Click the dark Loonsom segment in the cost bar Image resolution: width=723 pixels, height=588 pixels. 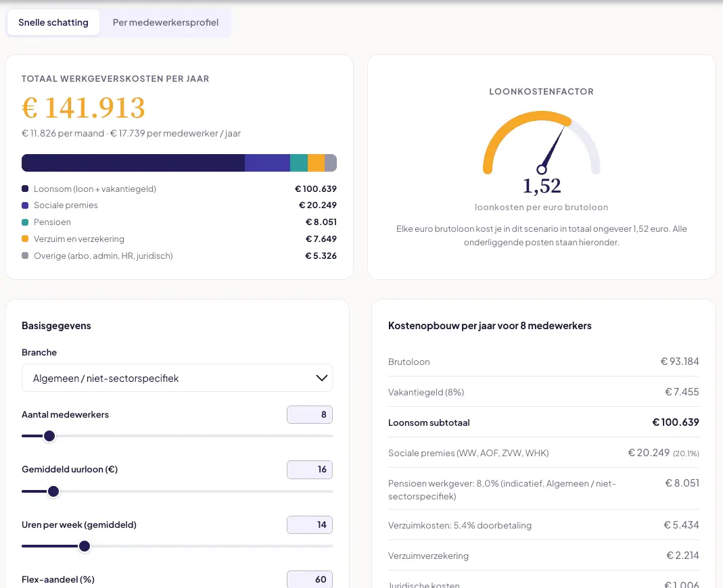133,163
